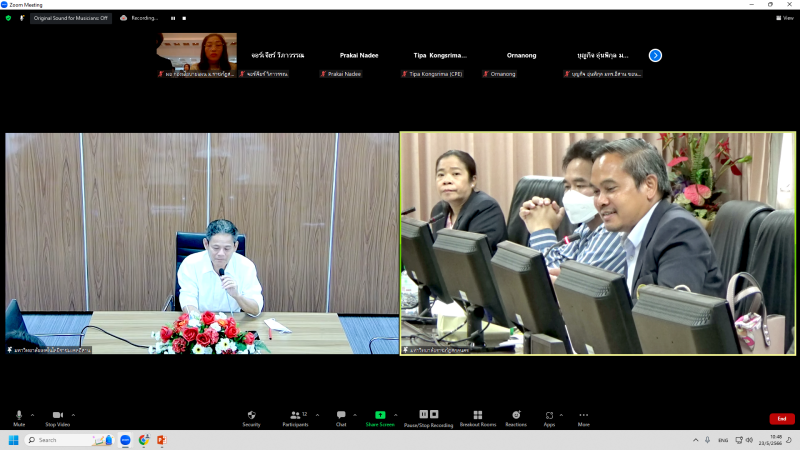Click the More options icon
The width and height of the screenshot is (800, 450).
pos(584,417)
